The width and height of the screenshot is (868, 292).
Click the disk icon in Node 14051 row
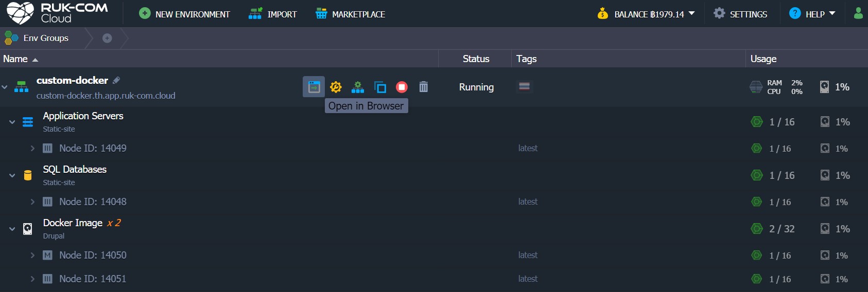point(825,279)
